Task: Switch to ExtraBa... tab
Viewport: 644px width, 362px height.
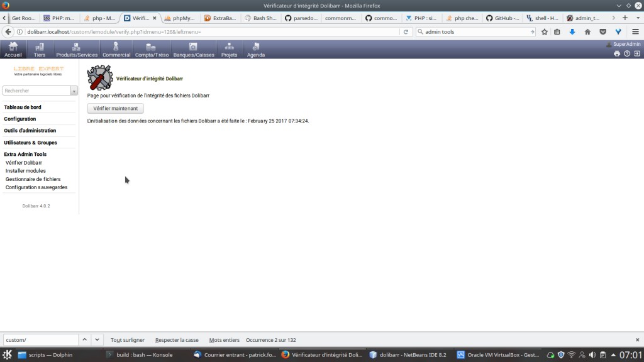Action: (221, 18)
